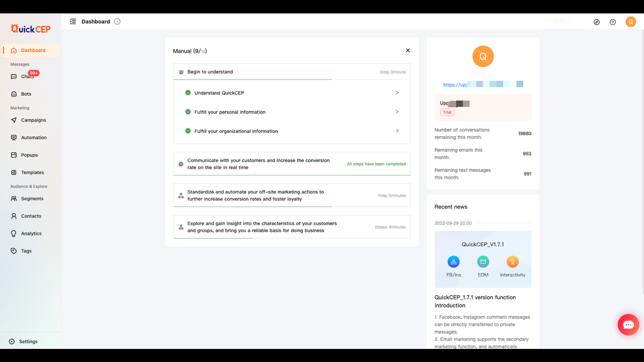Collapse the sidebar with the menu icon
The image size is (644, 362).
73,22
